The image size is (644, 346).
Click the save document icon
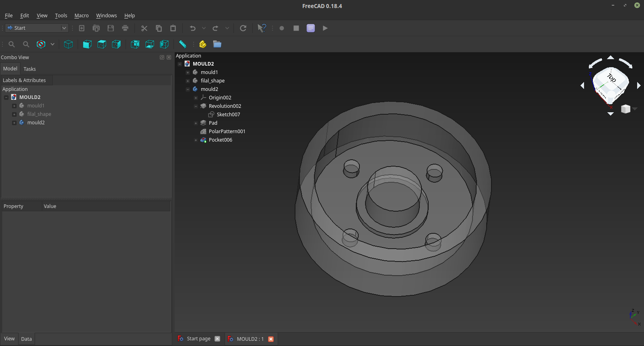(x=111, y=28)
